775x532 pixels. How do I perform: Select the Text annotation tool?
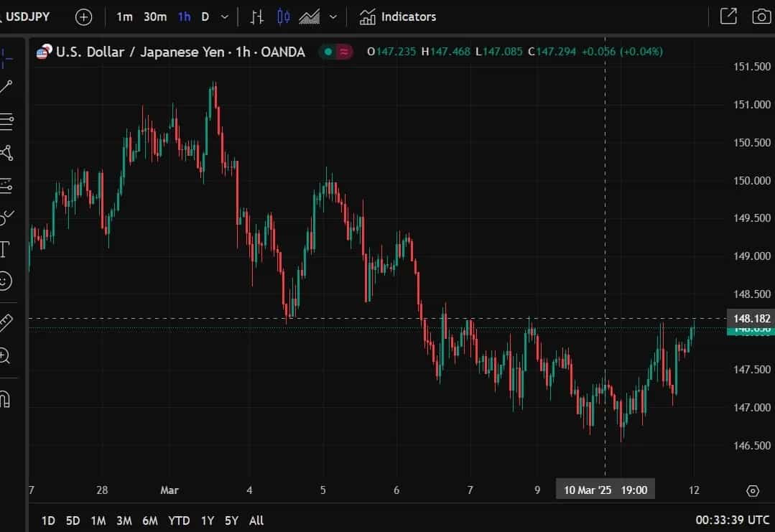pos(7,248)
